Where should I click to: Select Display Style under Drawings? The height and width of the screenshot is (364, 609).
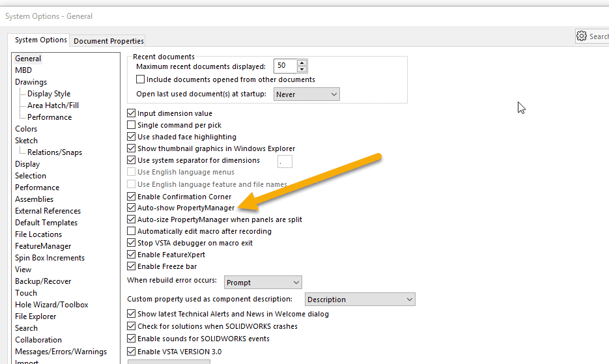[x=49, y=94]
